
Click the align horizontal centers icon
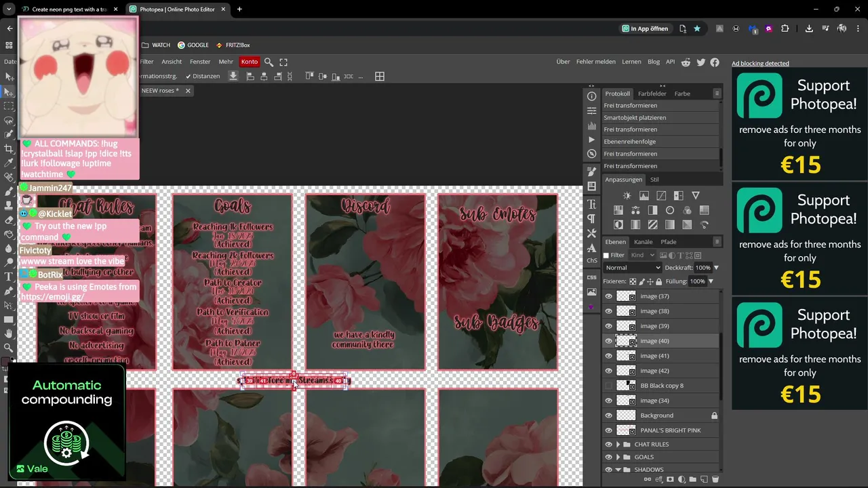pos(264,76)
